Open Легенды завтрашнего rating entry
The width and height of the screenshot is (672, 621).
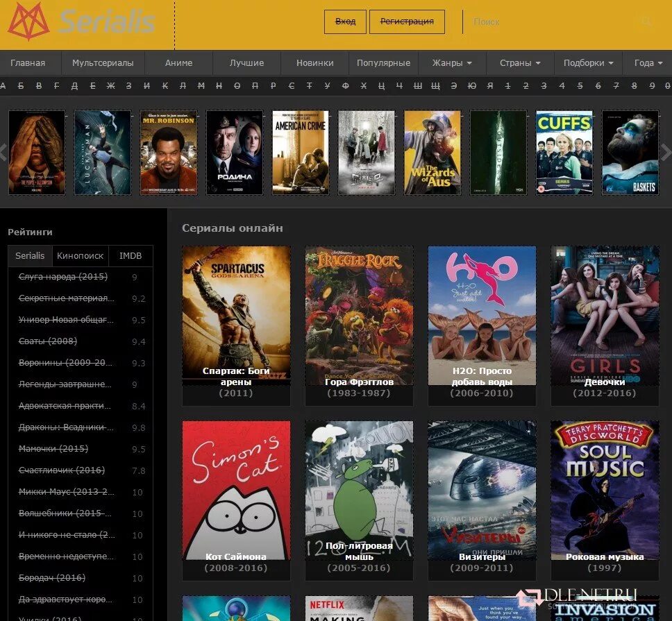click(65, 384)
